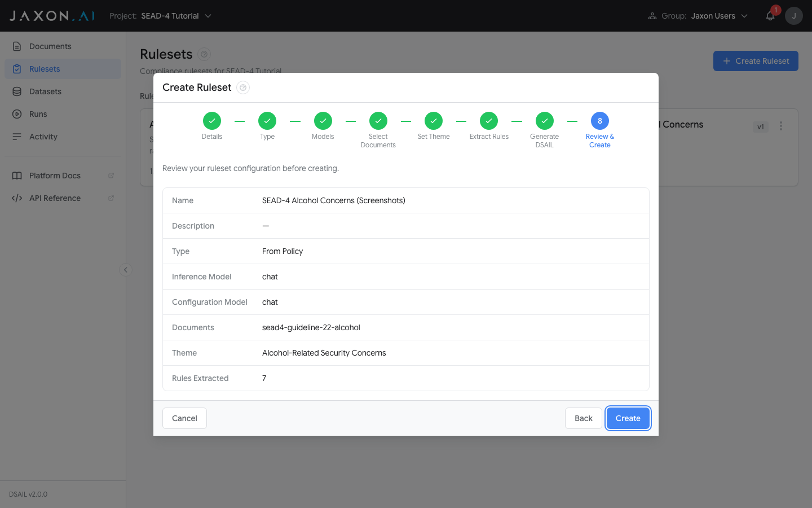Click the help icon next to Rulesets heading
The width and height of the screenshot is (812, 508).
(203, 54)
